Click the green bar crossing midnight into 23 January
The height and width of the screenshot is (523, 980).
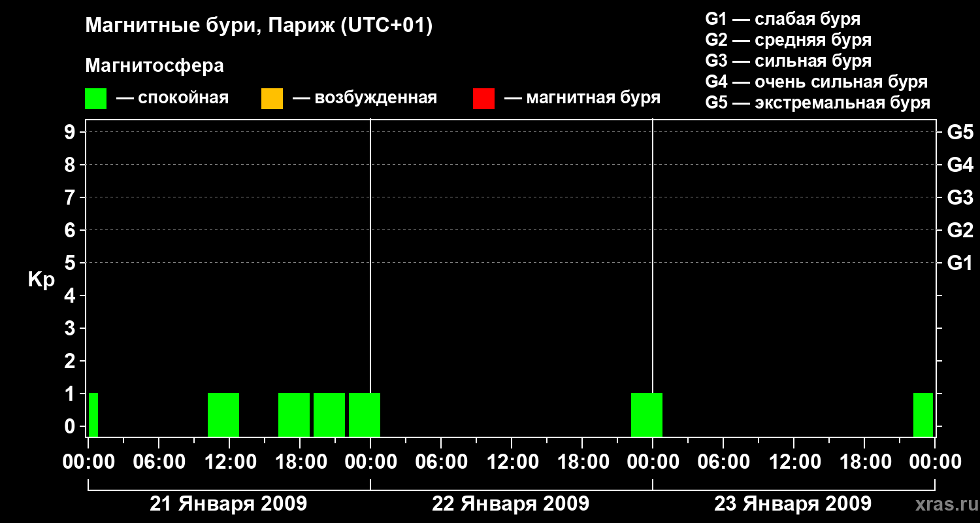point(647,414)
